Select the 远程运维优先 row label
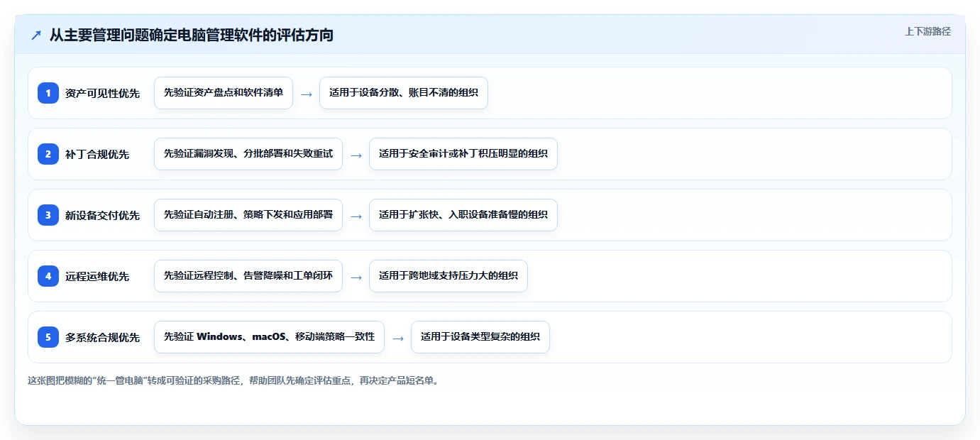Screen dimensions: 980x440 [x=97, y=276]
